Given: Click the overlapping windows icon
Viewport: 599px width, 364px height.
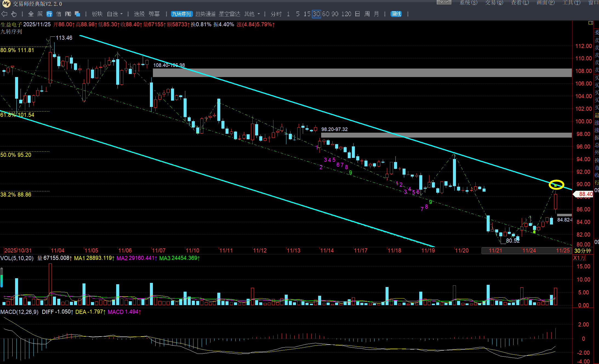Looking at the screenshot, I should [x=77, y=14].
